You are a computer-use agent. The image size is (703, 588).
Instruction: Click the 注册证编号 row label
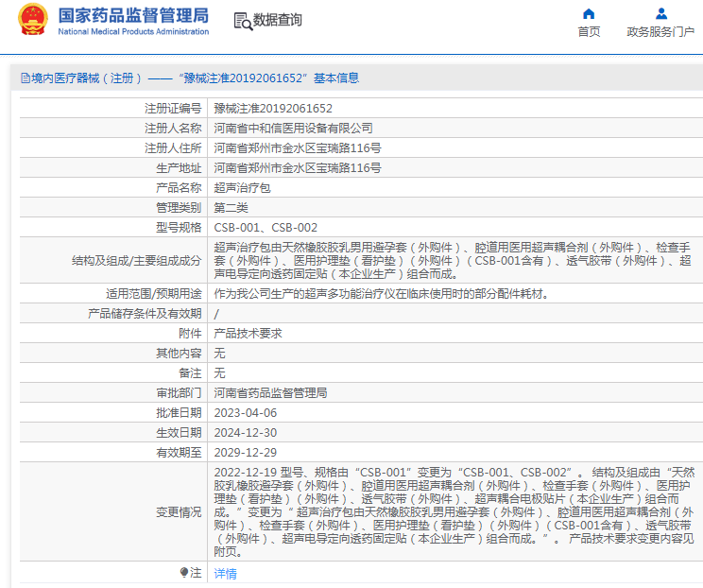pos(173,109)
